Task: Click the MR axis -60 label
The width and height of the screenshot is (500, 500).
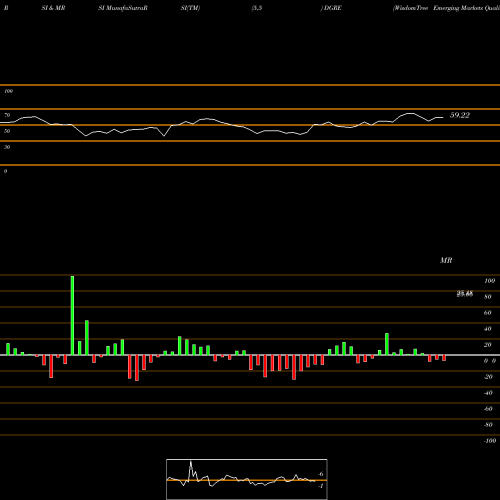Action: pyautogui.click(x=488, y=409)
